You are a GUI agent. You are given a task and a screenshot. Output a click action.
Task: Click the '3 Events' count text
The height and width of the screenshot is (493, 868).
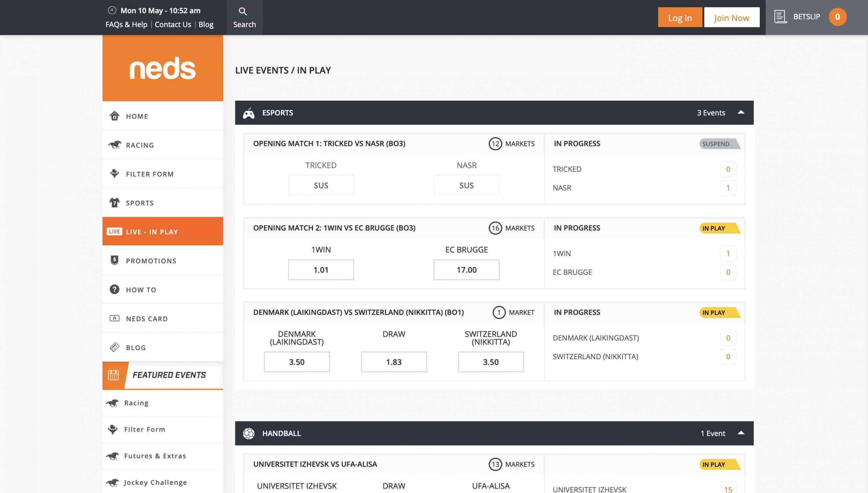[711, 113]
